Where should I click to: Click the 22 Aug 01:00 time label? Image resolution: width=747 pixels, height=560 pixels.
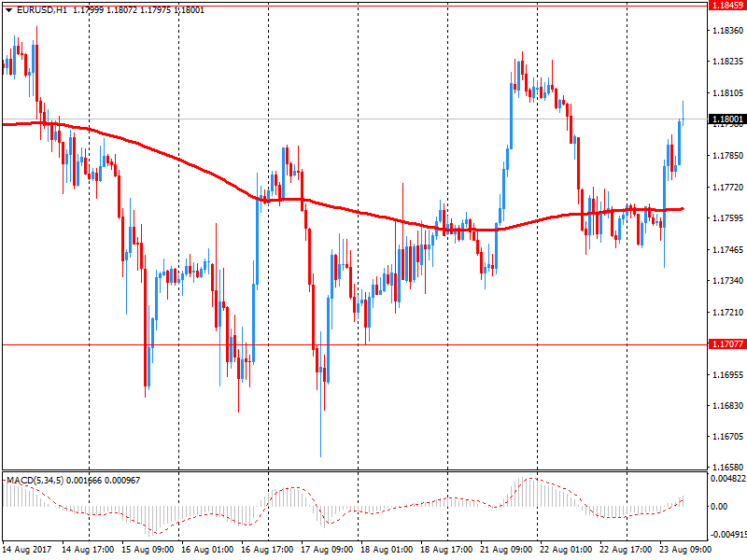tap(566, 550)
